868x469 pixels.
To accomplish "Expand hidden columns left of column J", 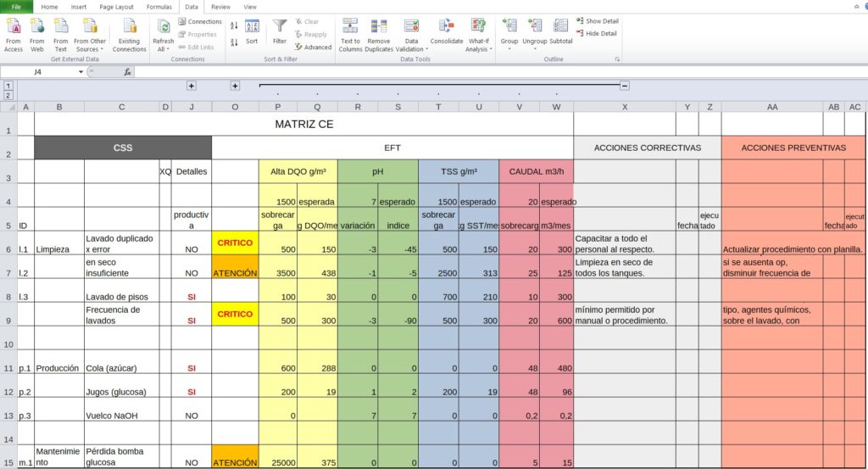I will pos(192,86).
